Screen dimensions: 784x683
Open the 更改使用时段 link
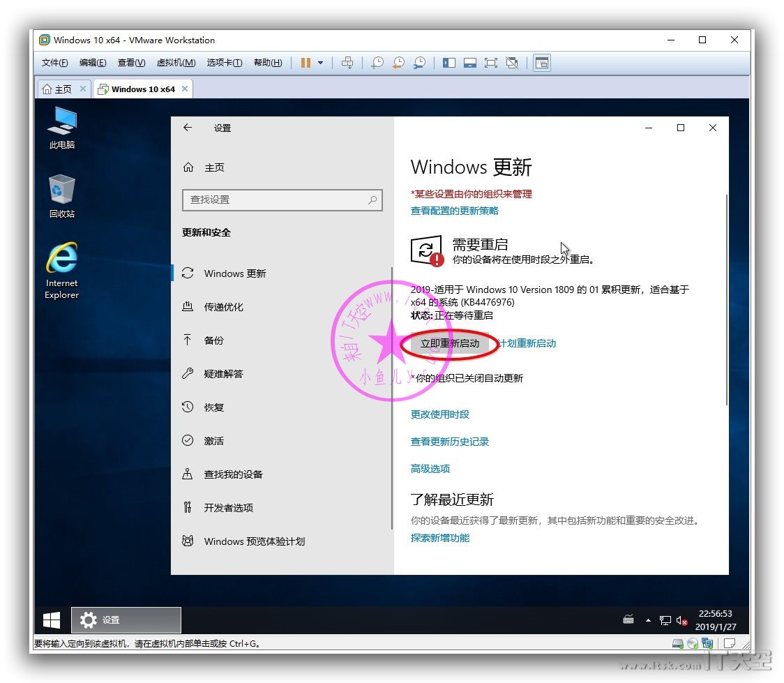440,414
